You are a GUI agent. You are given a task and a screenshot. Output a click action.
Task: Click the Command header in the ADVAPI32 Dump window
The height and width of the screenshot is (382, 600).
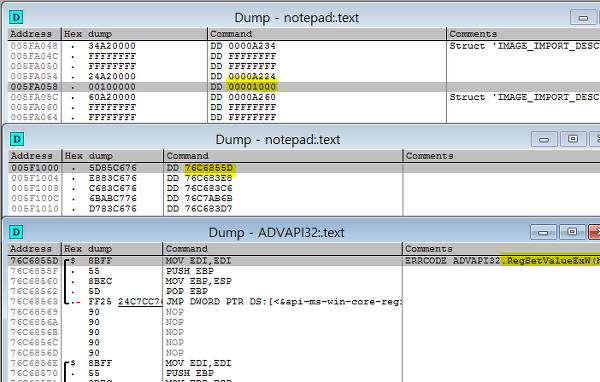[282, 249]
